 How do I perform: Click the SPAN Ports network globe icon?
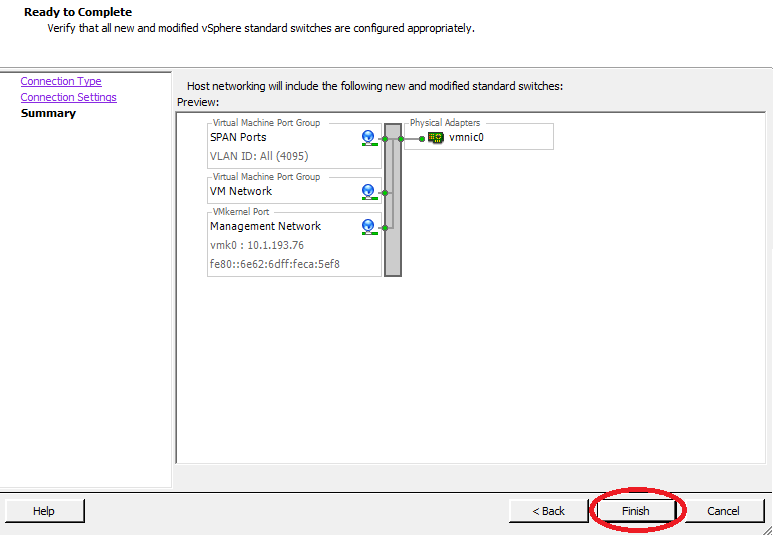coord(369,138)
